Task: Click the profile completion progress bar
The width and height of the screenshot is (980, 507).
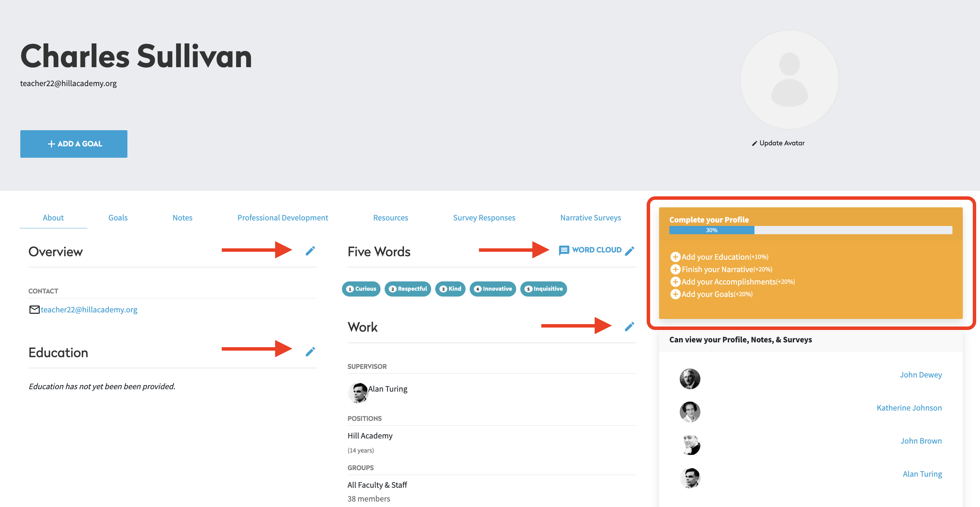Action: (810, 230)
